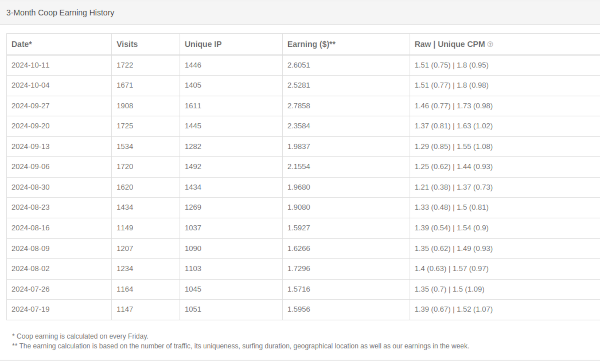Click visits value 1725
Image resolution: width=600 pixels, height=361 pixels.
pyautogui.click(x=125, y=126)
